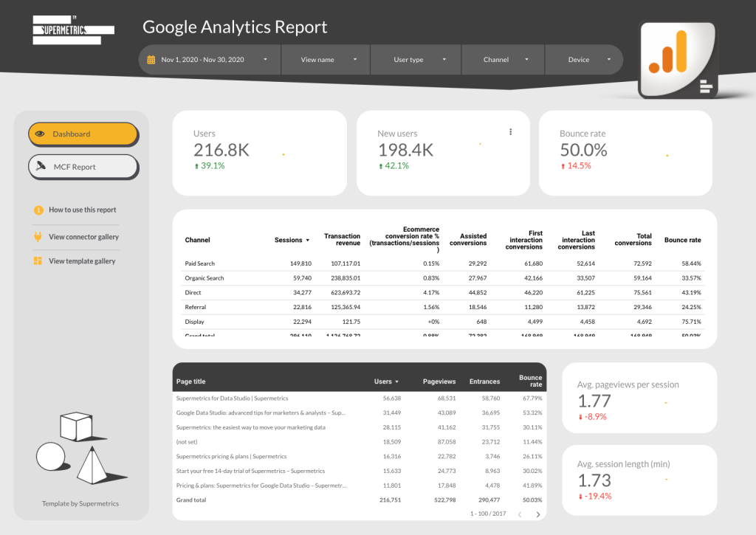
Task: Sort channel table by Bounce rate header
Action: pos(683,240)
